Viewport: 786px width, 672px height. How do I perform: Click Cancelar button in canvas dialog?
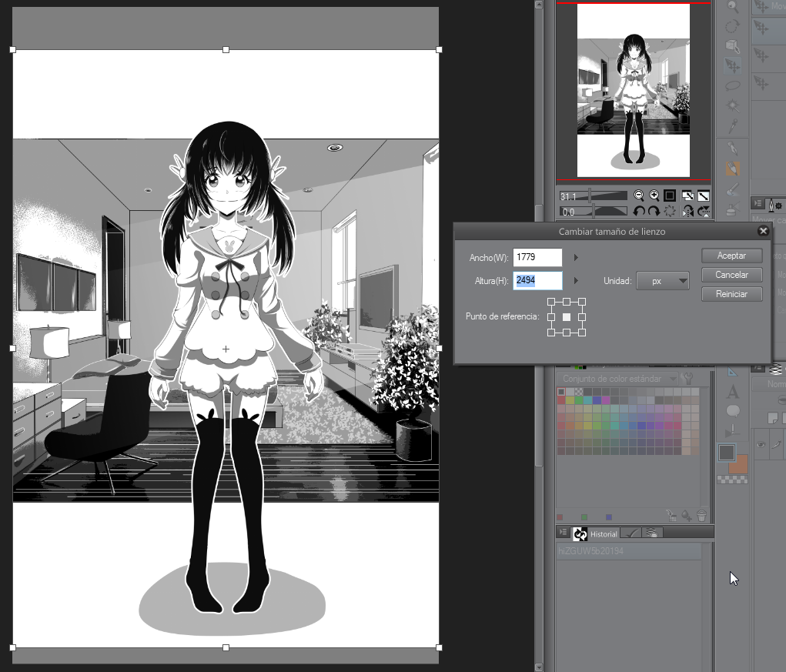pos(732,275)
